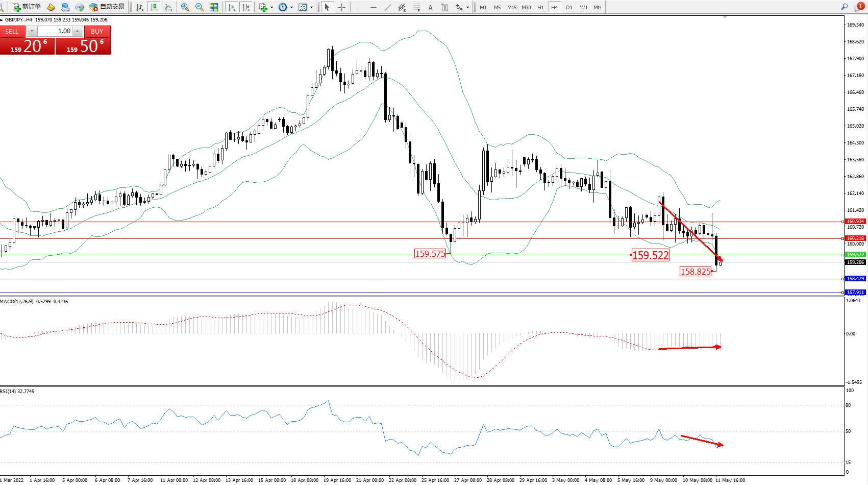Open the chart templates dropdown
Screen dimensions: 868x485
311,8
